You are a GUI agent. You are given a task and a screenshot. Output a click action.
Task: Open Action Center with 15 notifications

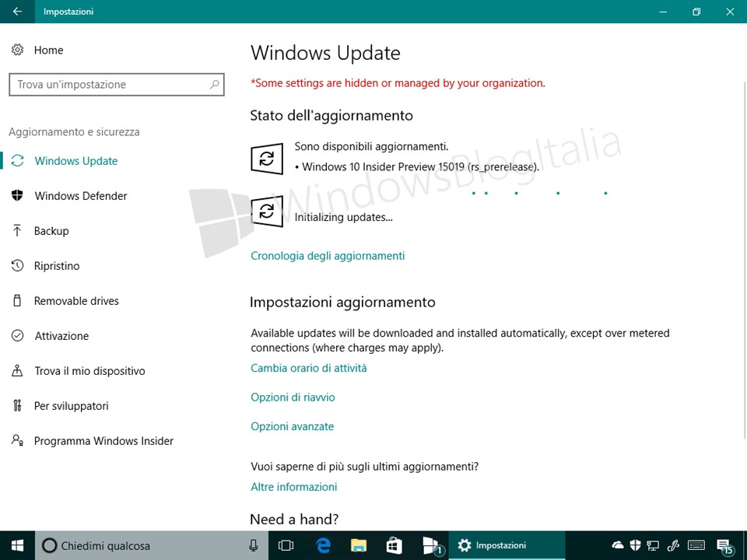[x=724, y=546]
